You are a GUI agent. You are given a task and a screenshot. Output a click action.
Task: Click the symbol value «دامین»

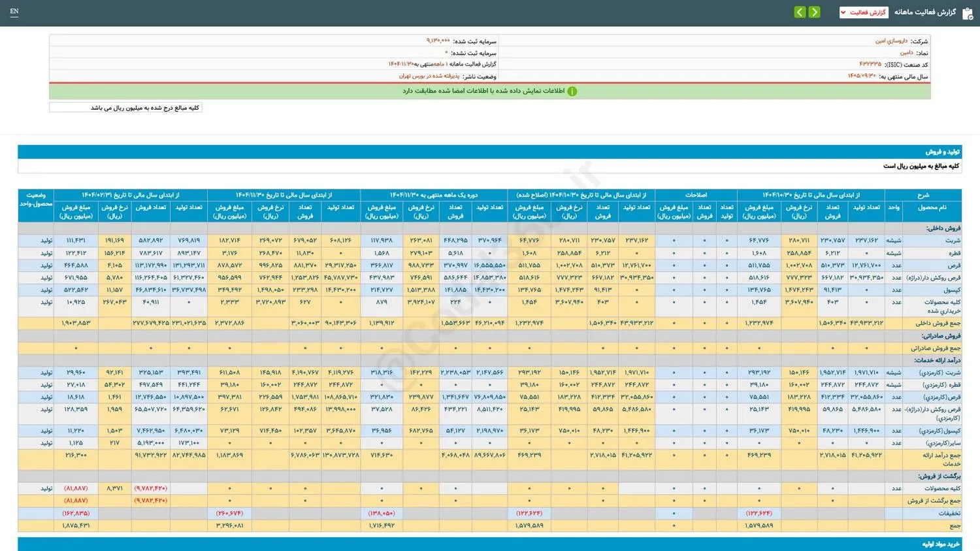pyautogui.click(x=906, y=53)
